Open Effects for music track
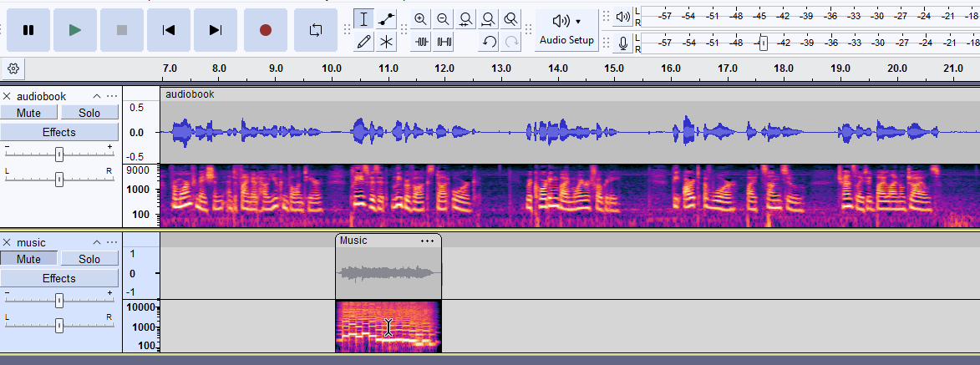 59,278
